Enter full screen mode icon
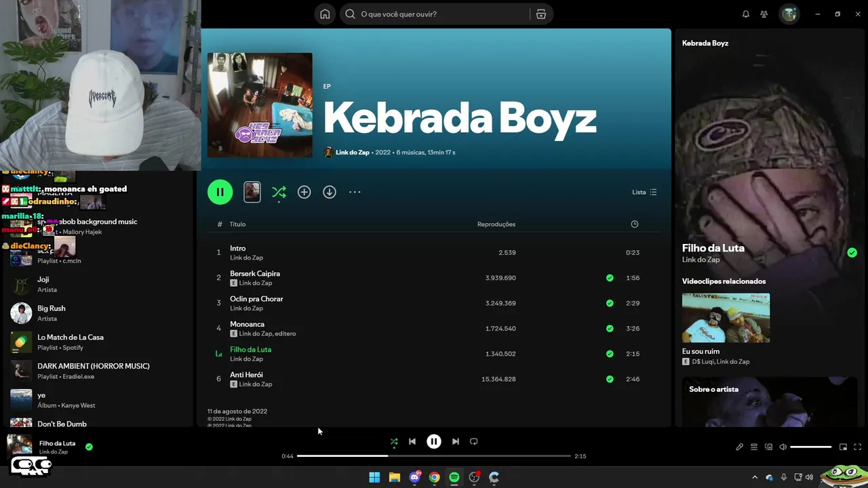 click(858, 447)
